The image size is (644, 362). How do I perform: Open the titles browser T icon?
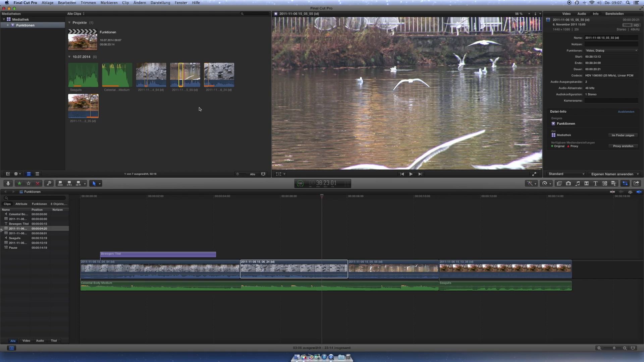595,183
